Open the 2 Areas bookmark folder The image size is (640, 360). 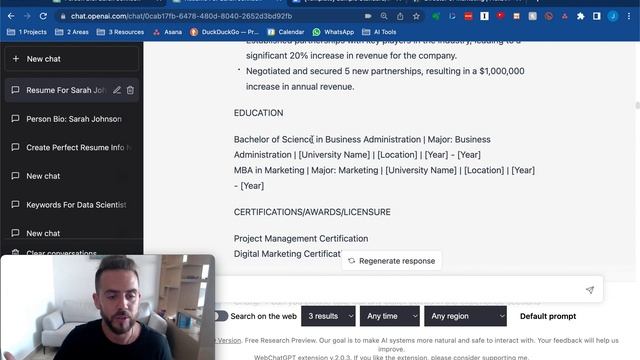(x=72, y=32)
